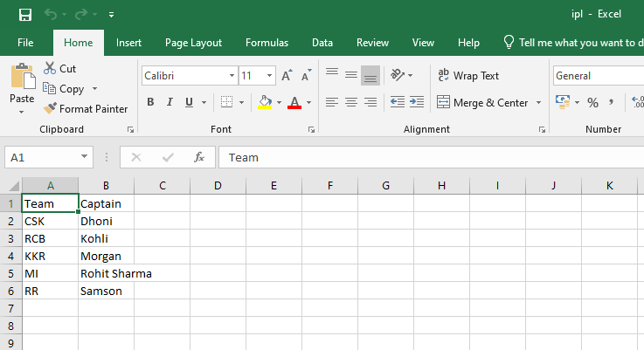644x350 pixels.
Task: Click the Select All corner triangle
Action: [x=14, y=186]
